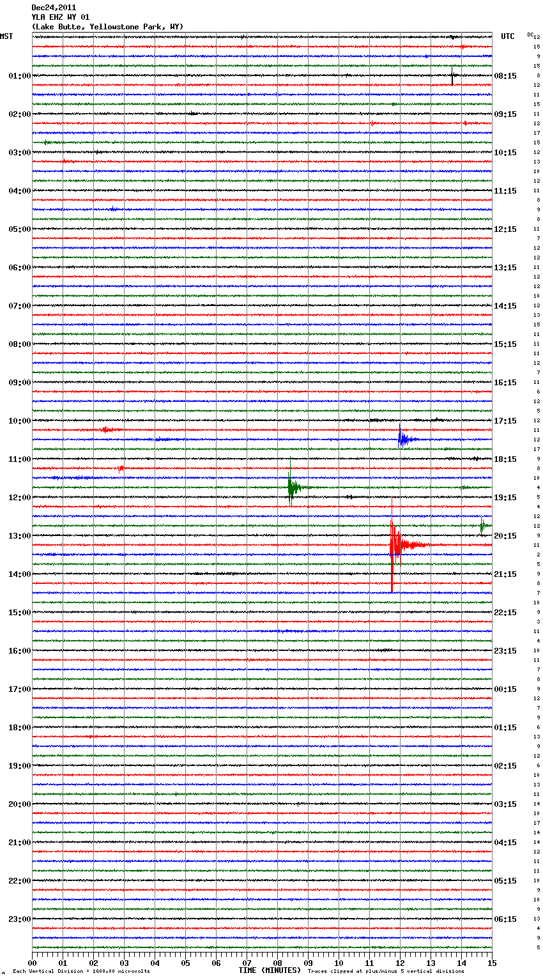Select the "03:00" MST time label
543x980 pixels.
click(19, 153)
